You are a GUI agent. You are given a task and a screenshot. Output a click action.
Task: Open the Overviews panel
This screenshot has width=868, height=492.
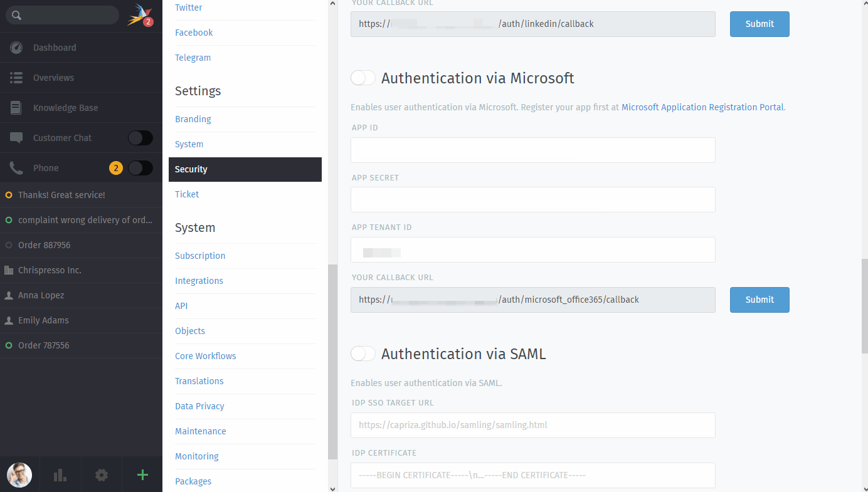click(54, 77)
